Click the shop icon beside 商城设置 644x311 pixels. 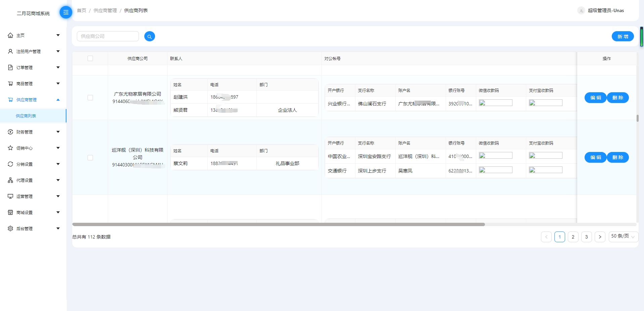10,212
